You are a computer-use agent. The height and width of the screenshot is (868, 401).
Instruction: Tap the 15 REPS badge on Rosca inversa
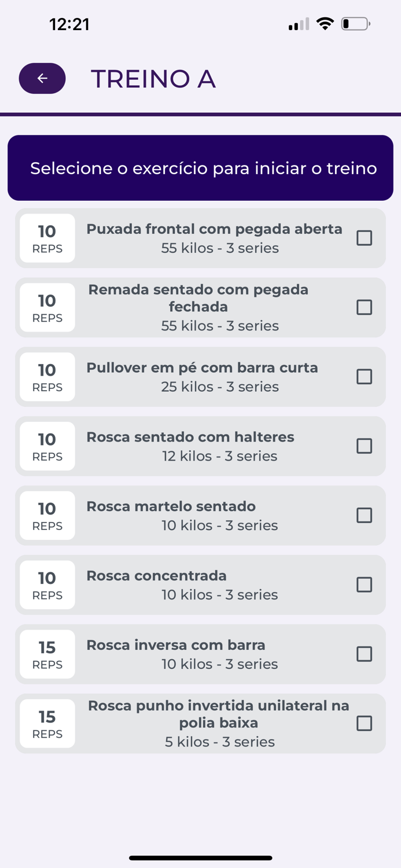47,654
